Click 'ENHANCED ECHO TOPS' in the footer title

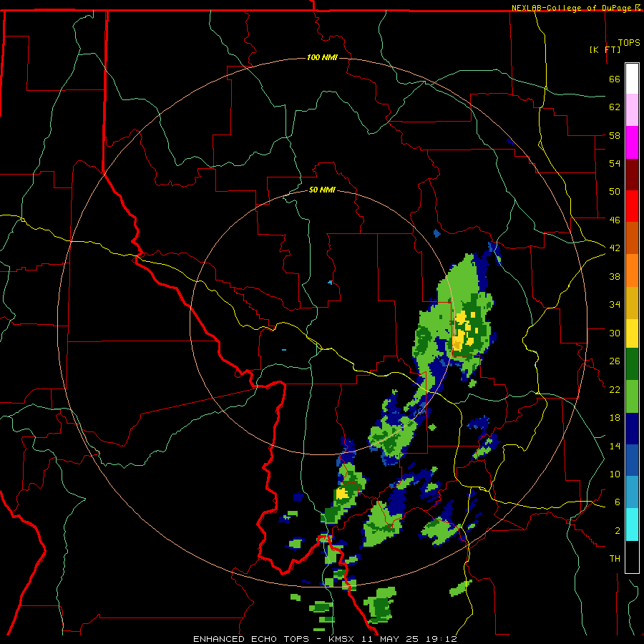click(251, 639)
